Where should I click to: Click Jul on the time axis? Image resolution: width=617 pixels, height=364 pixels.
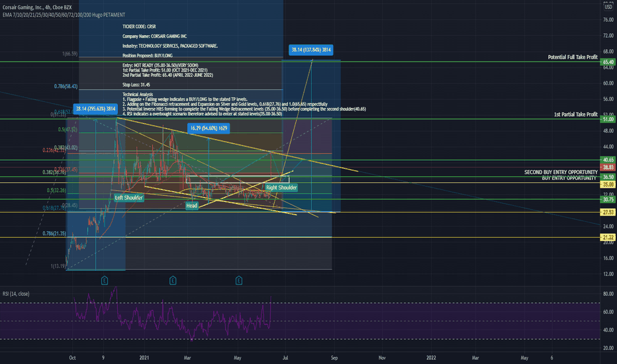click(x=285, y=357)
